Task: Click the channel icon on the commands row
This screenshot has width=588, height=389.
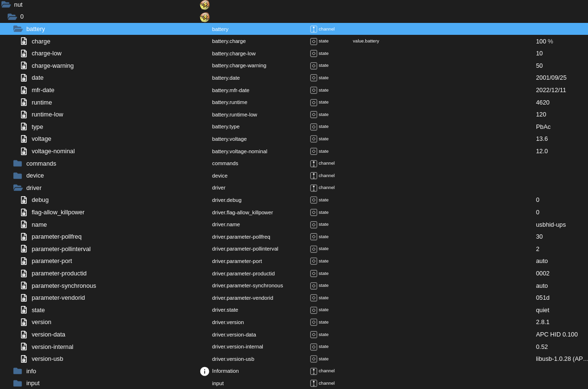Action: point(314,163)
